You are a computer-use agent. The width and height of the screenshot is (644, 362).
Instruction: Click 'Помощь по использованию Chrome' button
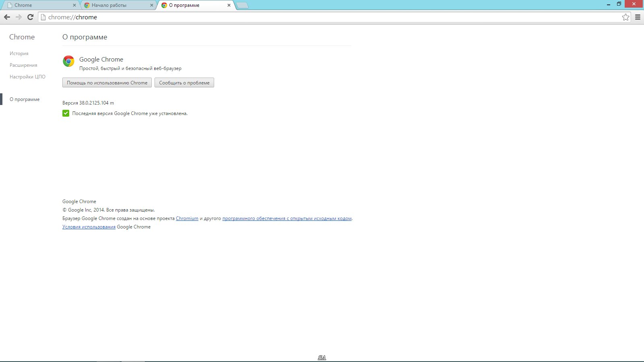click(107, 82)
